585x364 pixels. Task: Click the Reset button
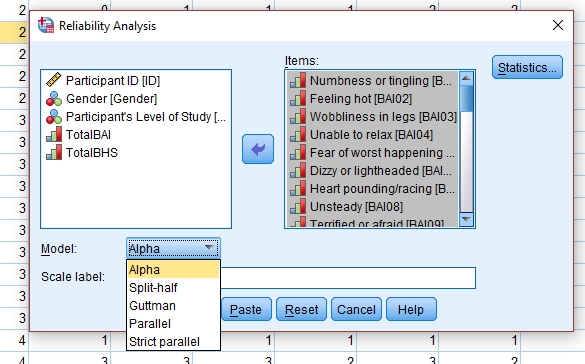[301, 309]
